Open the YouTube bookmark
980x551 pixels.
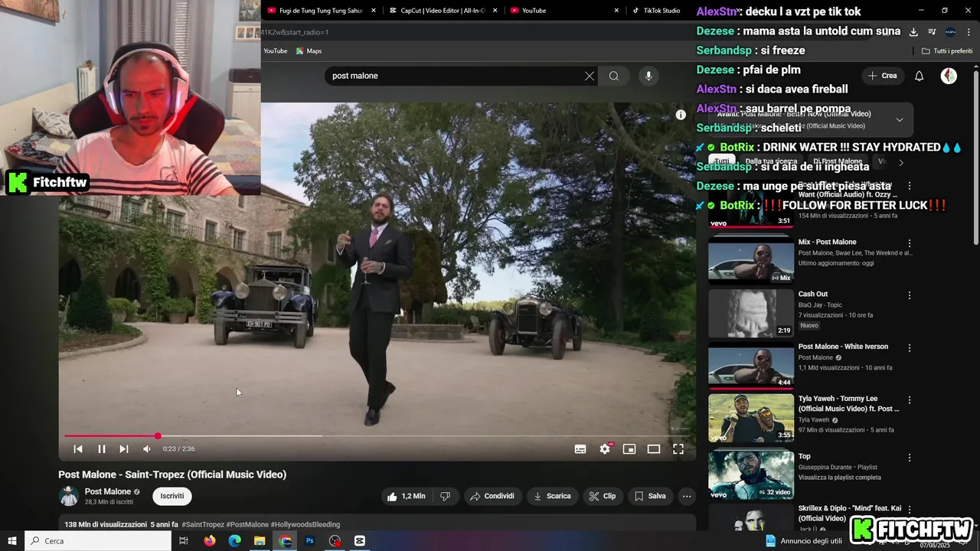click(x=276, y=51)
